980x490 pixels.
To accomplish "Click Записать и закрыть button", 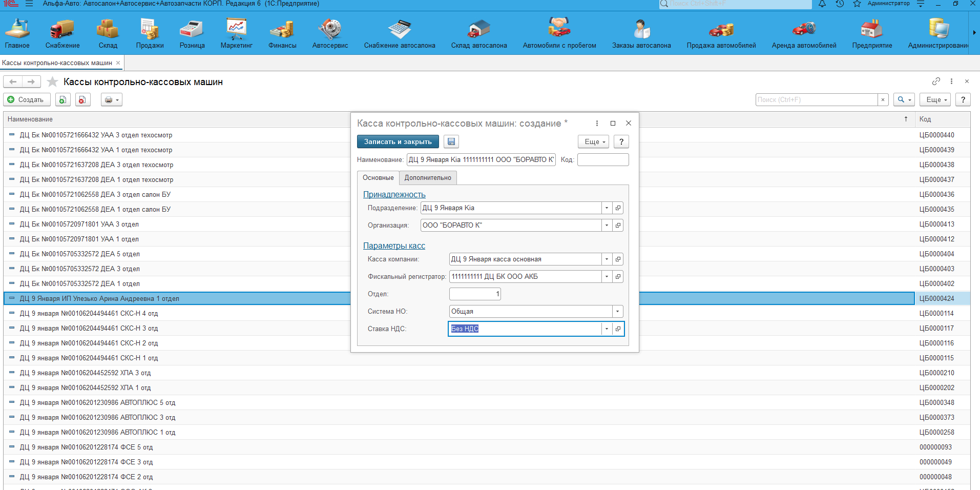I will tap(398, 141).
